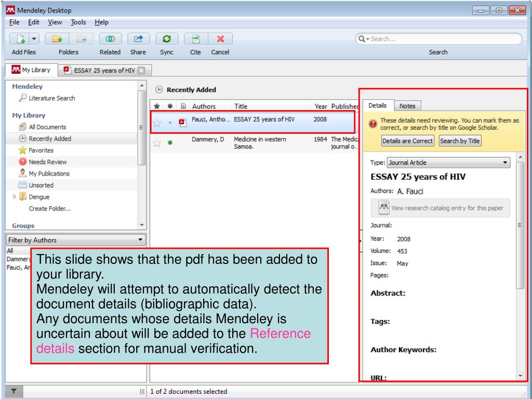The height and width of the screenshot is (399, 532).
Task: Open PDF icon for Fauci ESSAY row
Action: 183,122
